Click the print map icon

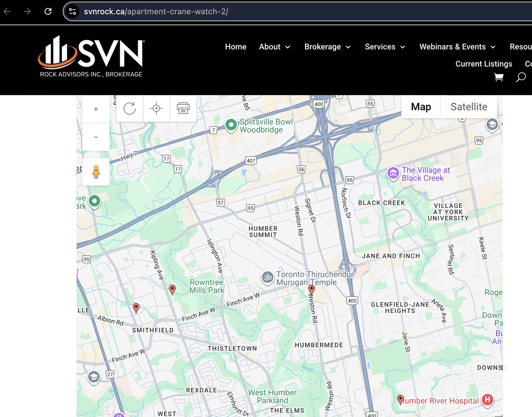(183, 109)
